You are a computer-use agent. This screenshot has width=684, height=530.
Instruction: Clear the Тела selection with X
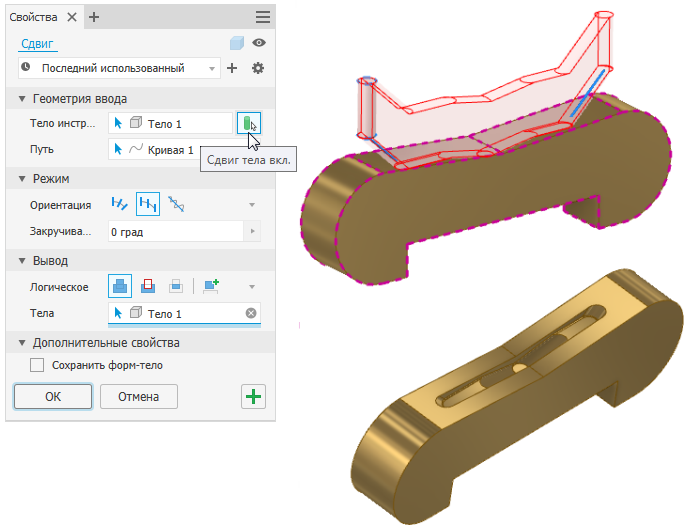tap(251, 313)
